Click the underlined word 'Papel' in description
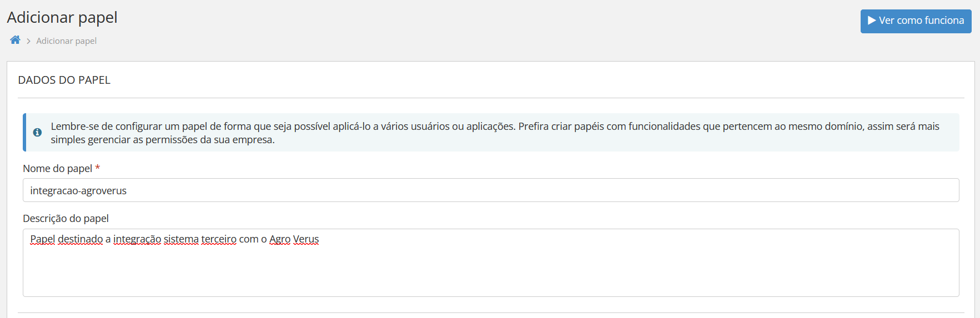980x318 pixels. (x=43, y=239)
